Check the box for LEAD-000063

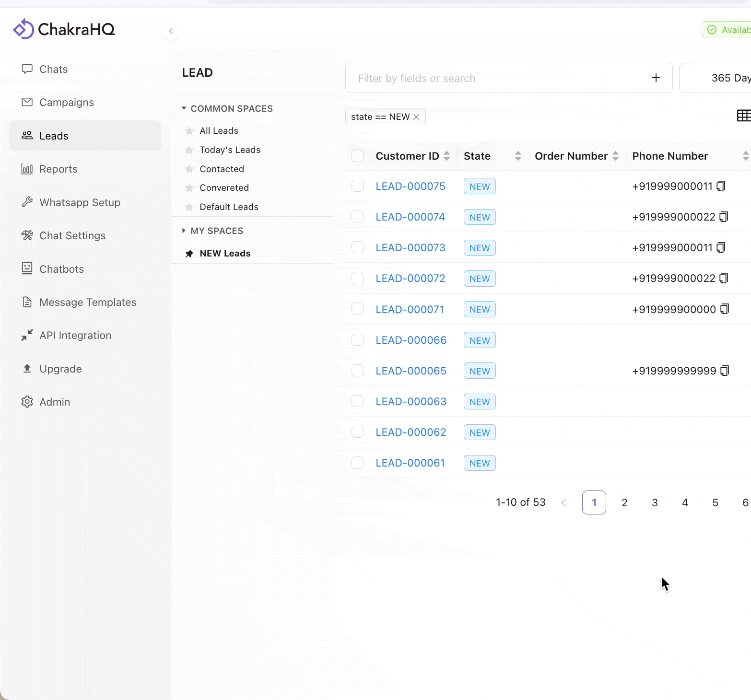tap(358, 401)
